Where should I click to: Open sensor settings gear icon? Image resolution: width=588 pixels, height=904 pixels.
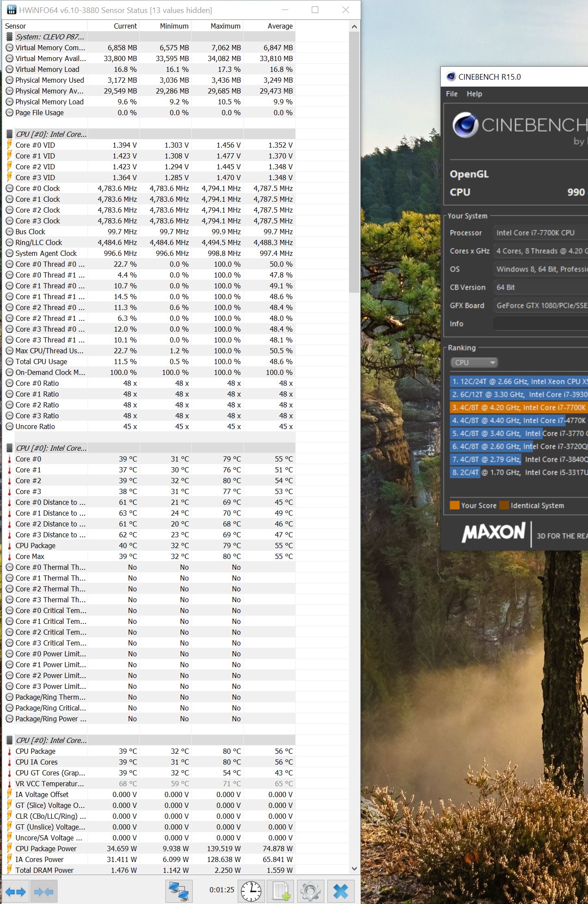(310, 891)
